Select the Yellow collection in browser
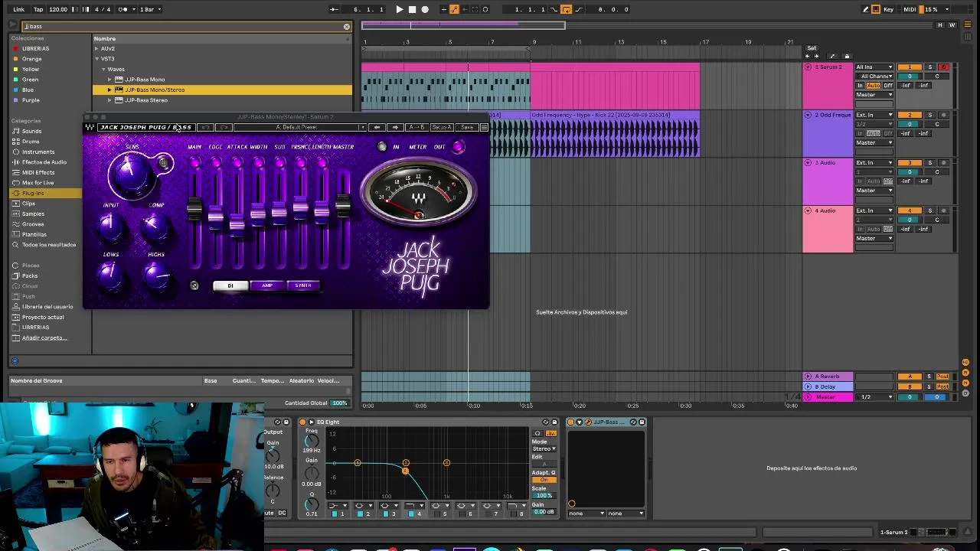Image resolution: width=980 pixels, height=551 pixels. pos(31,69)
